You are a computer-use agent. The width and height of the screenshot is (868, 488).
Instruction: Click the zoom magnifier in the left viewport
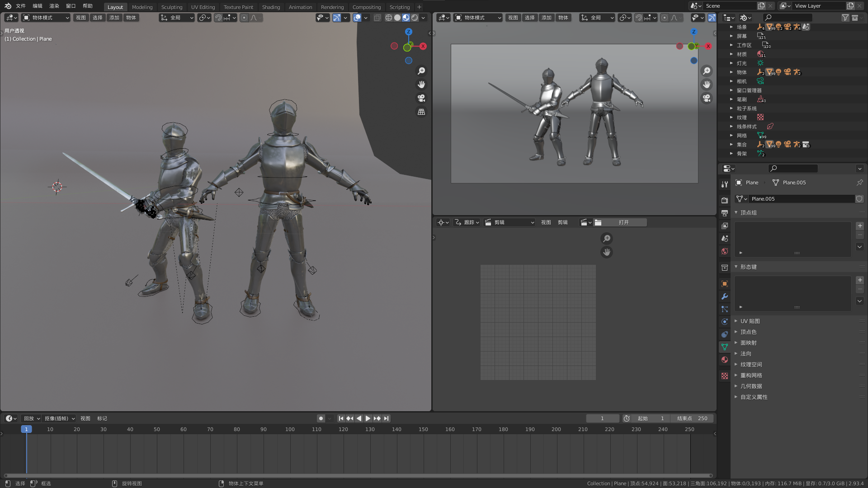pos(421,71)
